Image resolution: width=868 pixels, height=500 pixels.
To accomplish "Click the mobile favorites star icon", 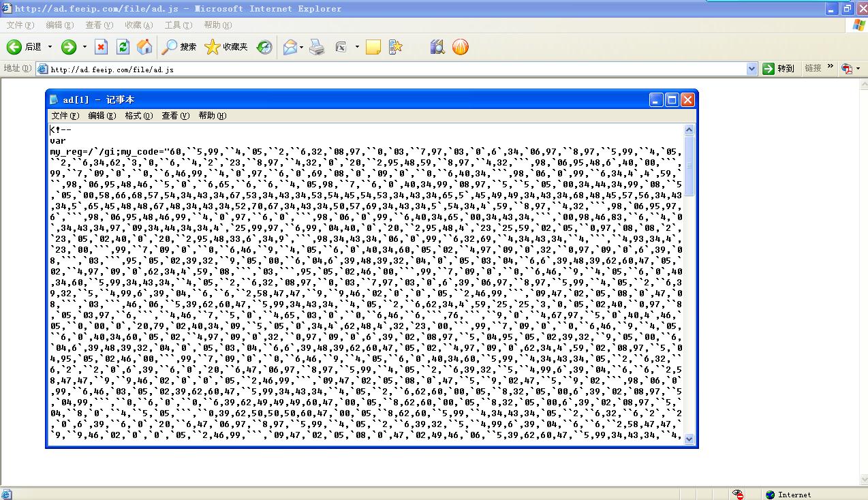I will pos(396,47).
